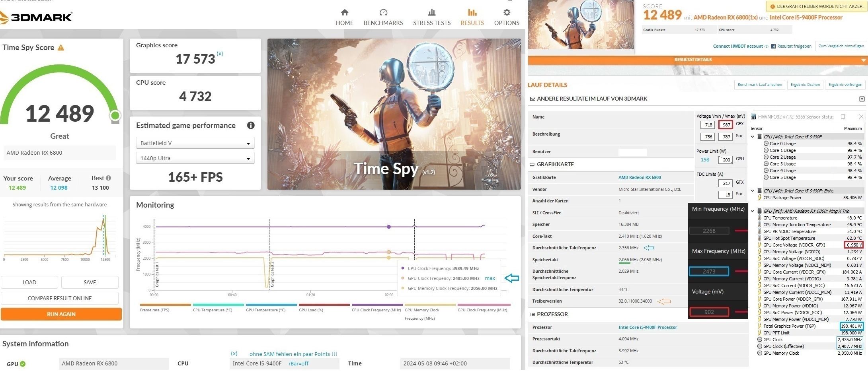868x371 pixels.
Task: Click the lightning icon of CPU Package Power
Action: [x=760, y=198]
